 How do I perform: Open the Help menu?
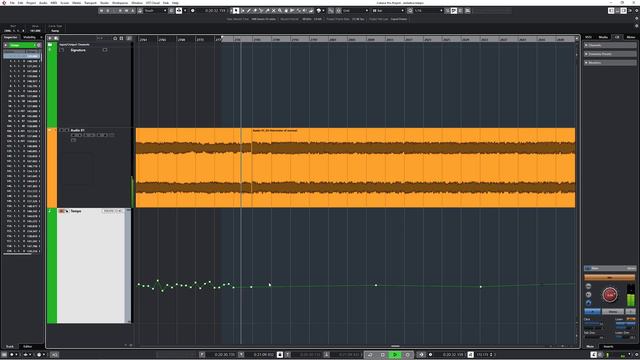point(175,3)
